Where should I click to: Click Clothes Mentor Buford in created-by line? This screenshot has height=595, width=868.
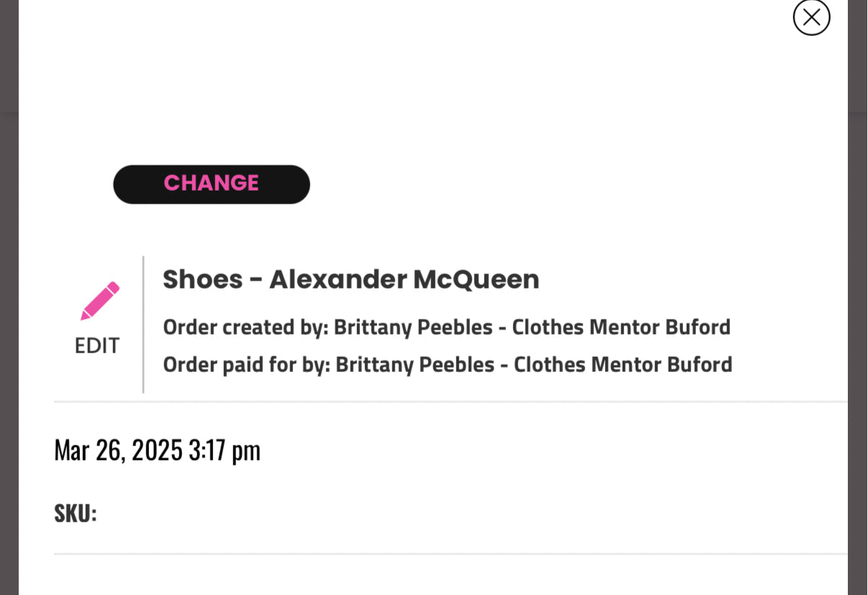(620, 327)
